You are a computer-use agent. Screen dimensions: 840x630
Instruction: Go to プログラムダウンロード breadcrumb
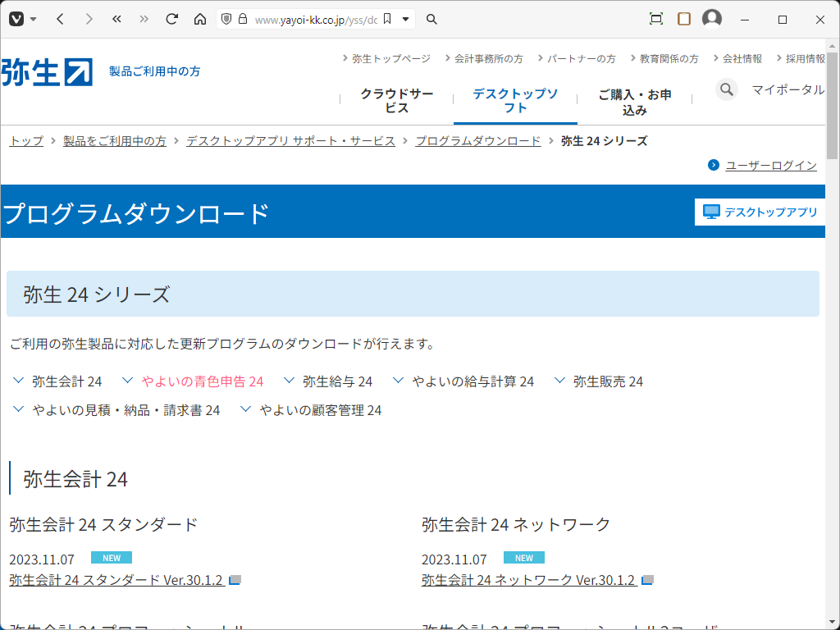[x=478, y=141]
